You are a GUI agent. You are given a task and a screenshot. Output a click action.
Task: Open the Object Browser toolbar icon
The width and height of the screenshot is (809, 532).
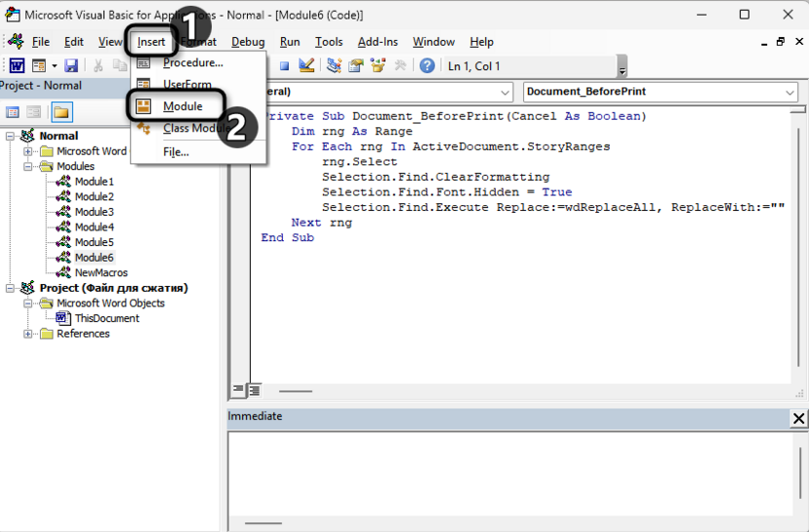pyautogui.click(x=377, y=66)
